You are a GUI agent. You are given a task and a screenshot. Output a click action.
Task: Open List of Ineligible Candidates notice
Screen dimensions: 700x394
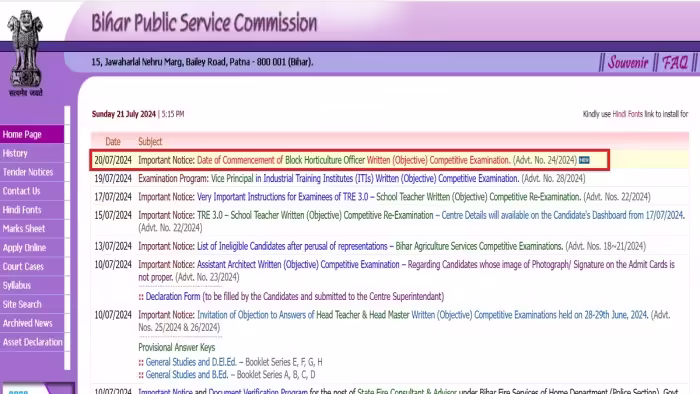click(380, 246)
